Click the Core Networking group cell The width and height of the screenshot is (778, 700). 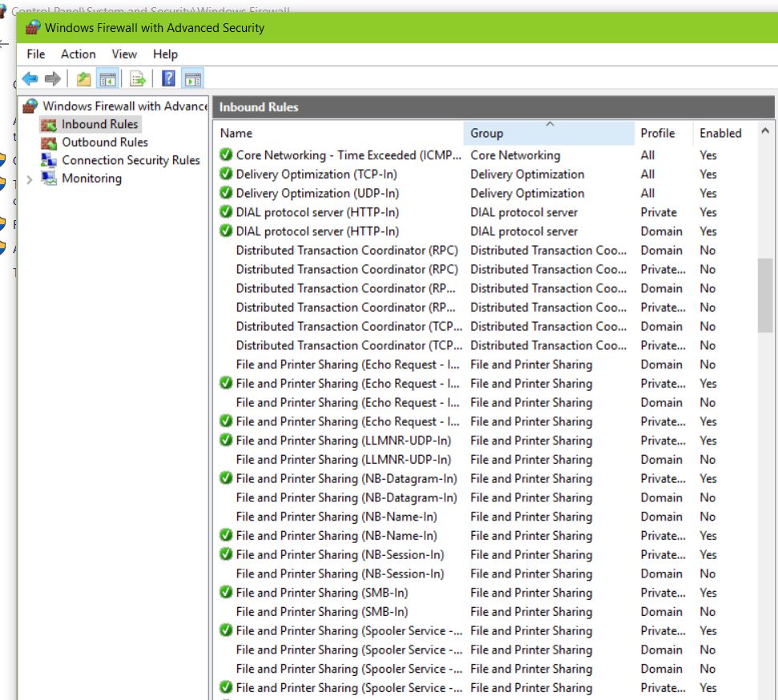[x=515, y=155]
